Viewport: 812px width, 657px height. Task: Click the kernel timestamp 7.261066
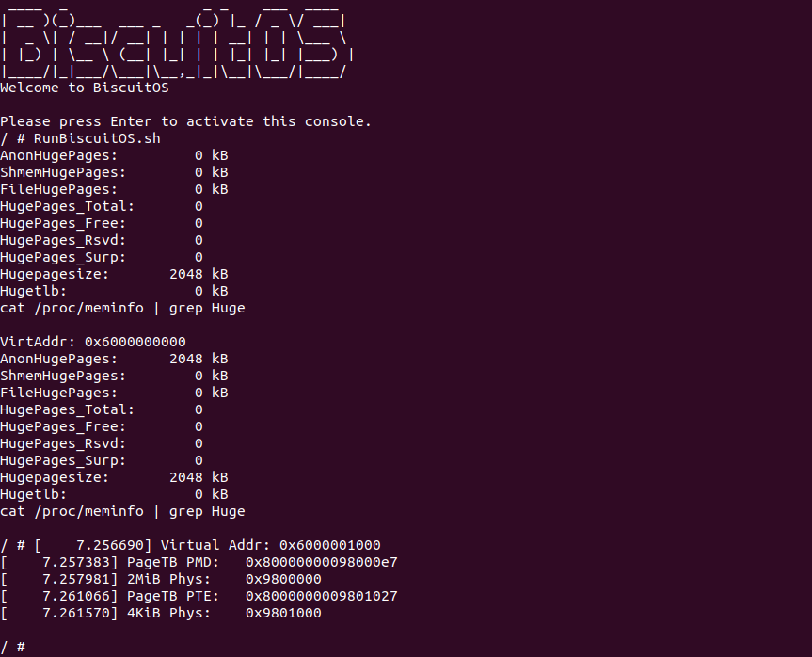[75, 596]
